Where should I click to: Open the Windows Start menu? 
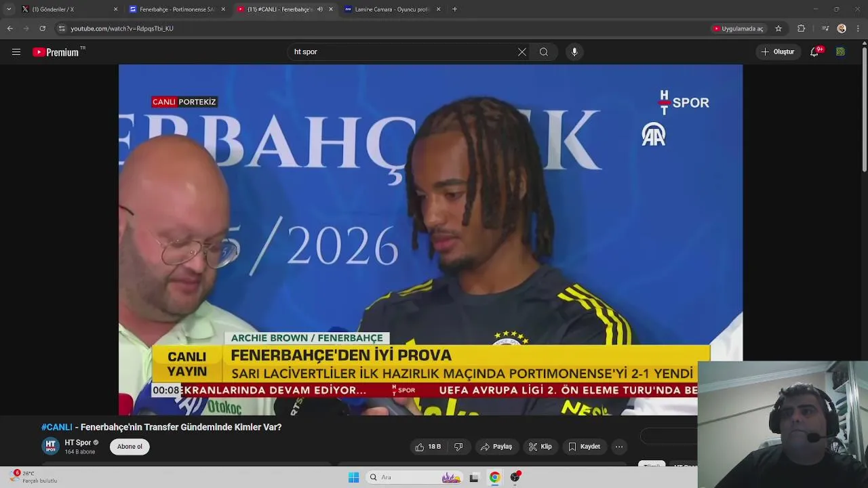[x=353, y=477]
